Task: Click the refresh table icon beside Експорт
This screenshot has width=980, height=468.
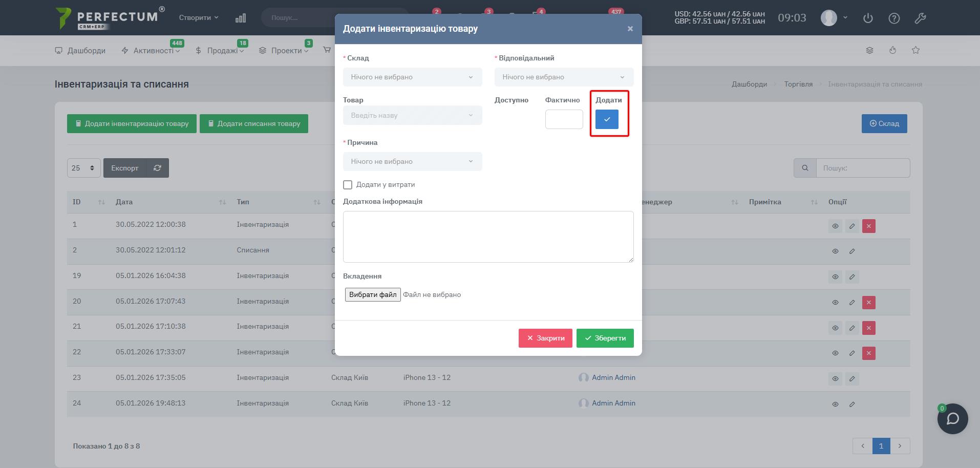Action: [157, 168]
